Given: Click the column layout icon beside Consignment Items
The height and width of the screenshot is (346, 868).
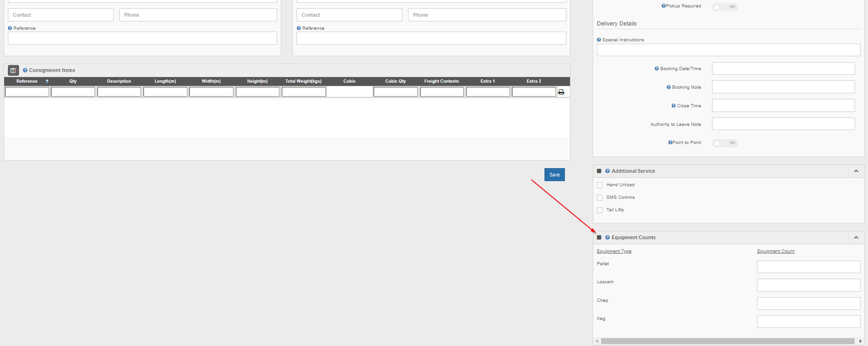Looking at the screenshot, I should 13,71.
